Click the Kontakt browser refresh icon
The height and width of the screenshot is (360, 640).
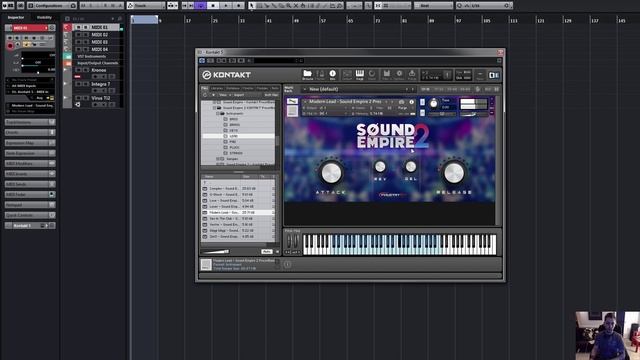[x=205, y=95]
